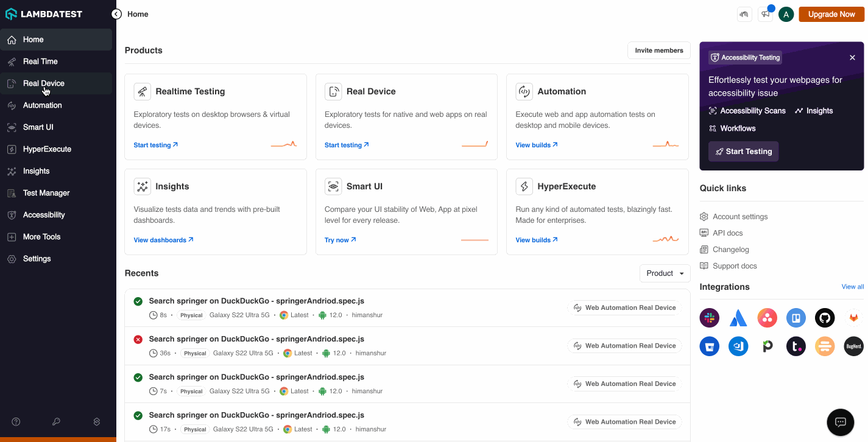This screenshot has width=868, height=442.
Task: Open the API docs quick link
Action: 727,233
